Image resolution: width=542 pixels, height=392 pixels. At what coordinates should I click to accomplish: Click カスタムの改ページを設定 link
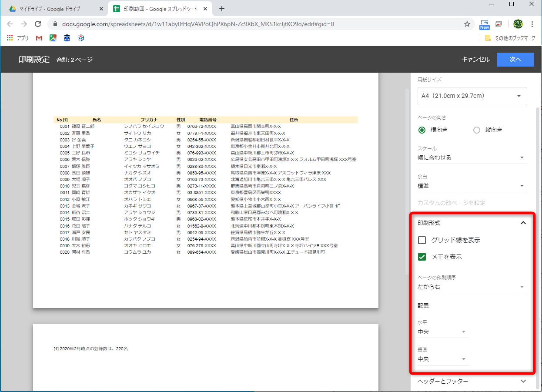tap(452, 203)
